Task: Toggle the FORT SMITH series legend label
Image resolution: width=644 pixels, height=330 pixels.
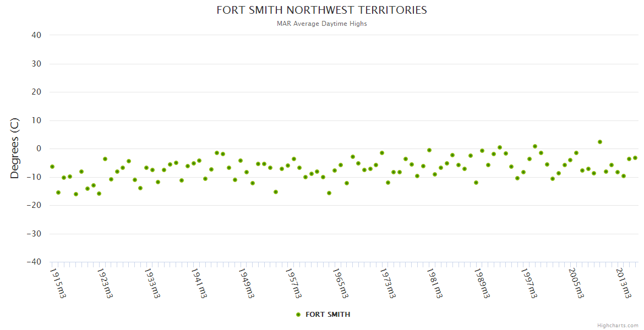Action: 328,315
